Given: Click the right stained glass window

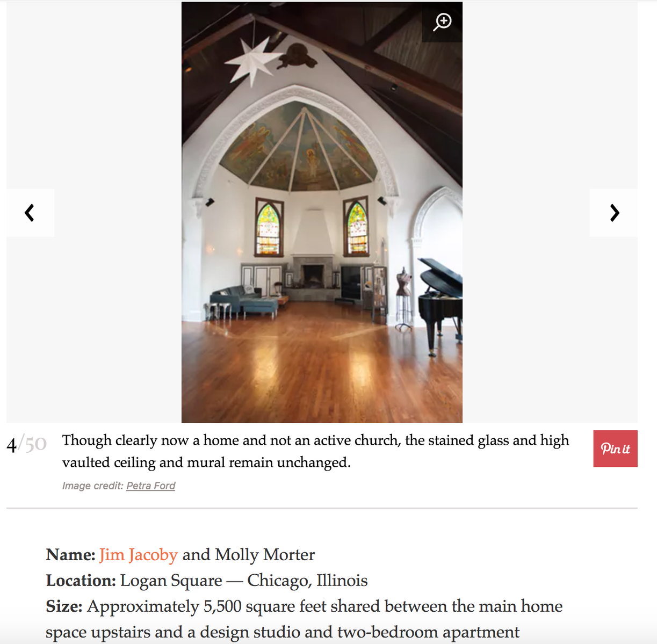Looking at the screenshot, I should point(356,226).
